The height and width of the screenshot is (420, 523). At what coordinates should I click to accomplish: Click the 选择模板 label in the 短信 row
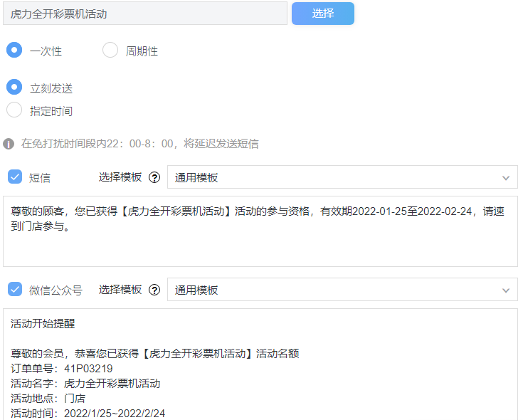click(120, 177)
